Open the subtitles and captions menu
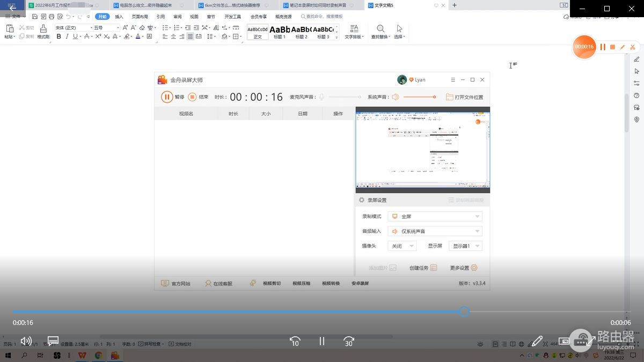 coord(53,341)
